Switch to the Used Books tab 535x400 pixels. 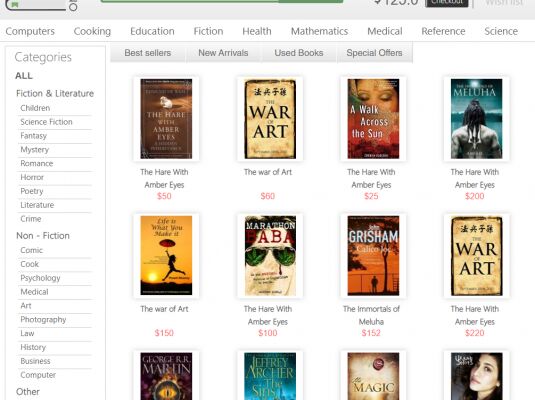click(299, 53)
